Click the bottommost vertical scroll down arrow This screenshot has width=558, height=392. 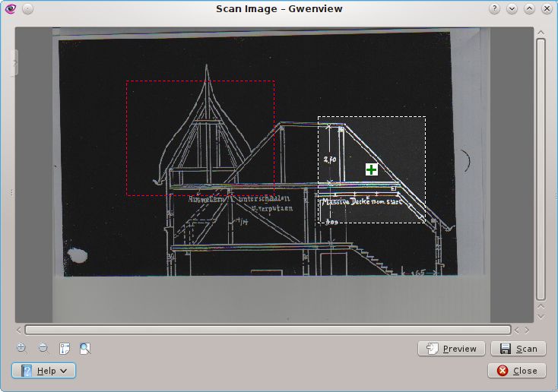541,317
